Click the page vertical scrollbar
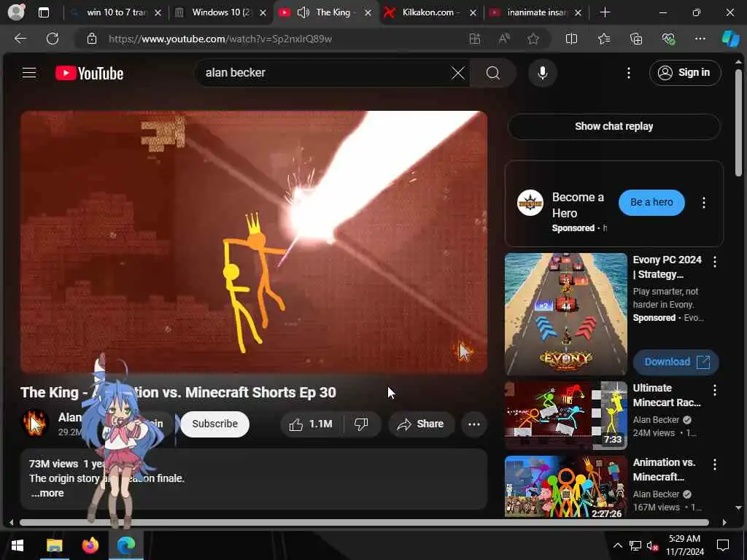Viewport: 747px width, 560px height. tap(738, 122)
